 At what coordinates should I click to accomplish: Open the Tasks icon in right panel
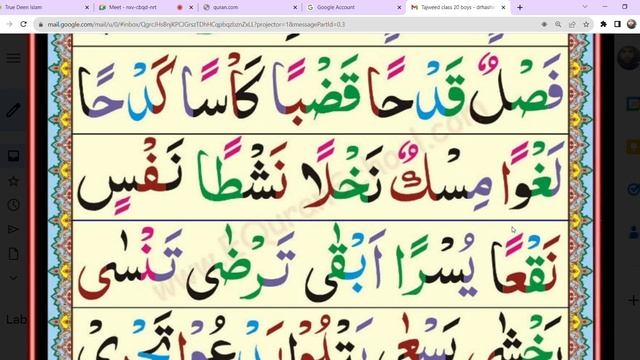[x=633, y=189]
